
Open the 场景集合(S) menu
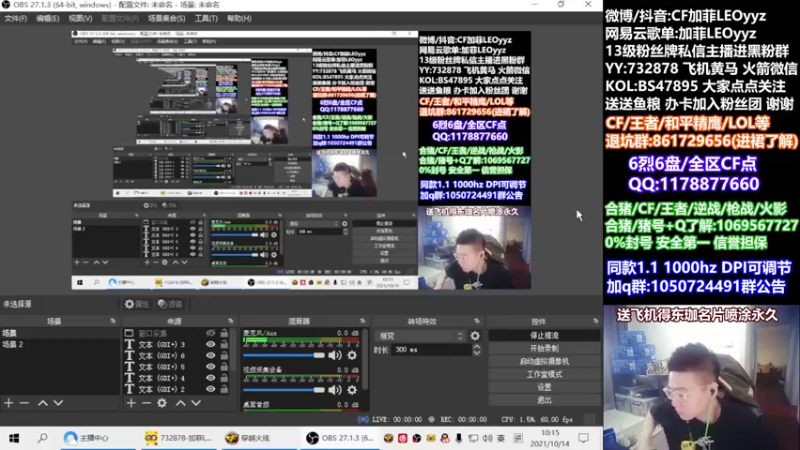click(x=166, y=18)
